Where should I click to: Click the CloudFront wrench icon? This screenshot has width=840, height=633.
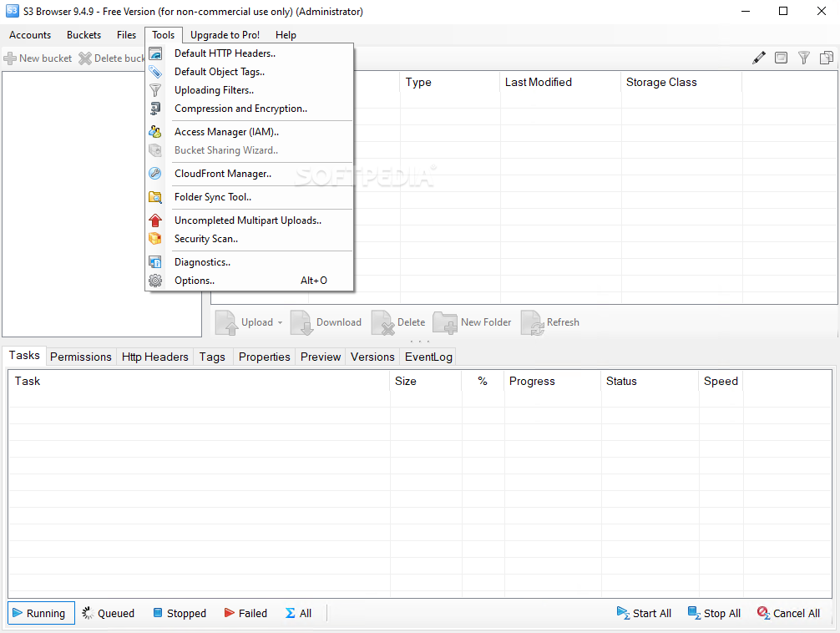tap(155, 173)
